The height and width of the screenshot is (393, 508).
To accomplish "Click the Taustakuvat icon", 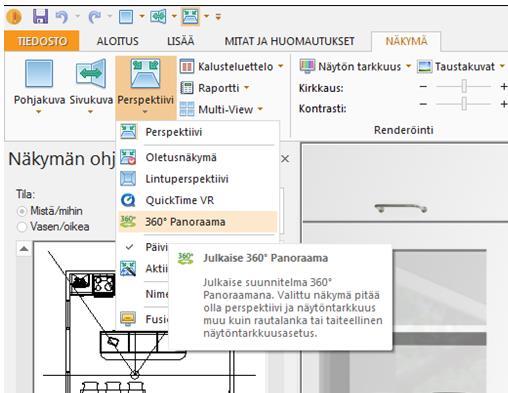I will [425, 66].
